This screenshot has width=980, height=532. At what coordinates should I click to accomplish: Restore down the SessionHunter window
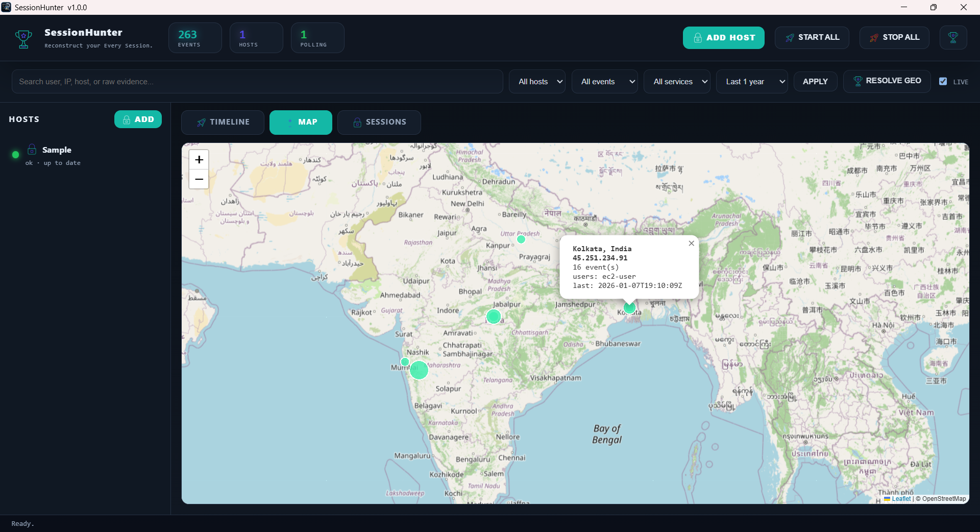[934, 7]
